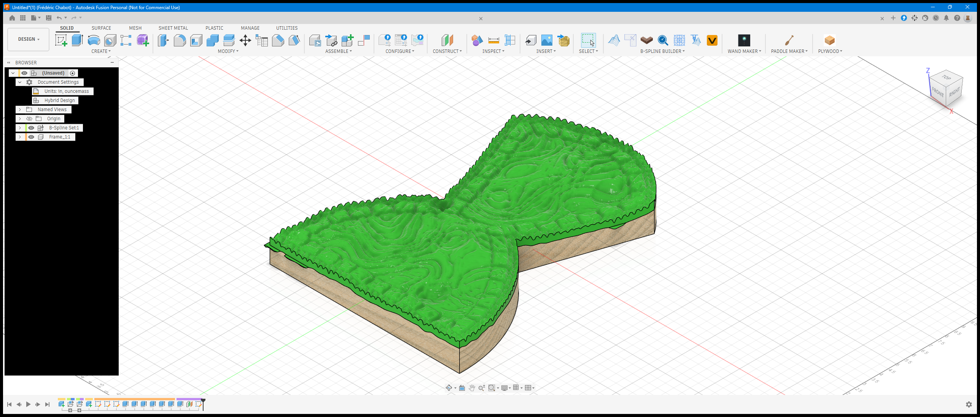Hide the Frame_1:1 component
The image size is (980, 417).
coord(31,137)
